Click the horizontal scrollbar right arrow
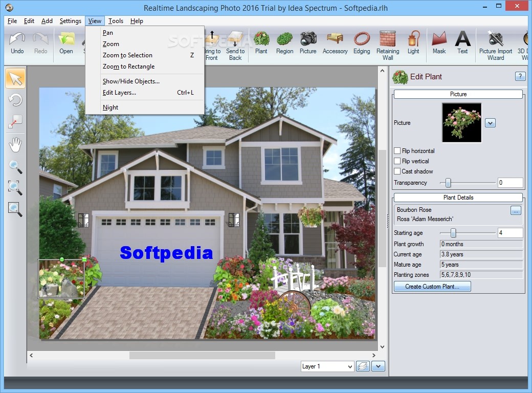The width and height of the screenshot is (532, 393). [x=373, y=355]
